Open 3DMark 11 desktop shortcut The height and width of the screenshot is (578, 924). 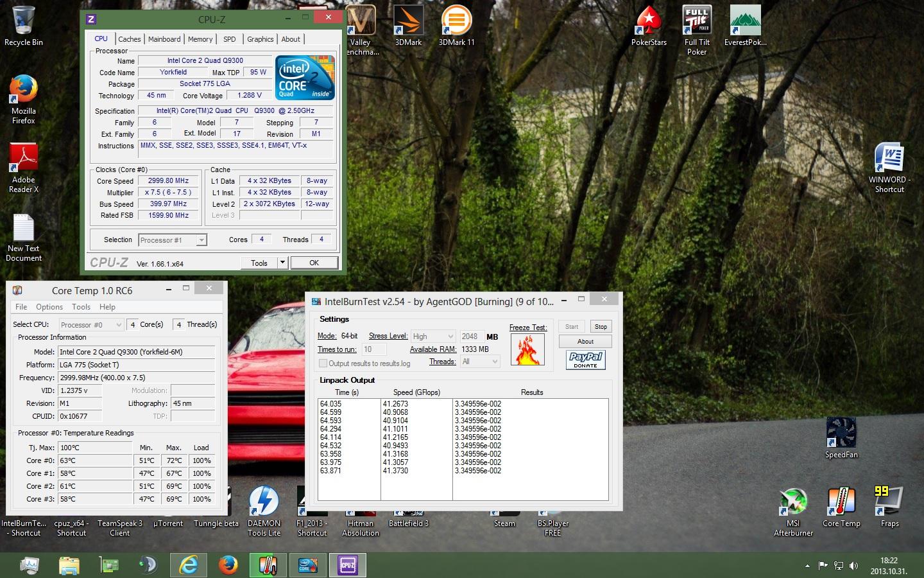456,26
